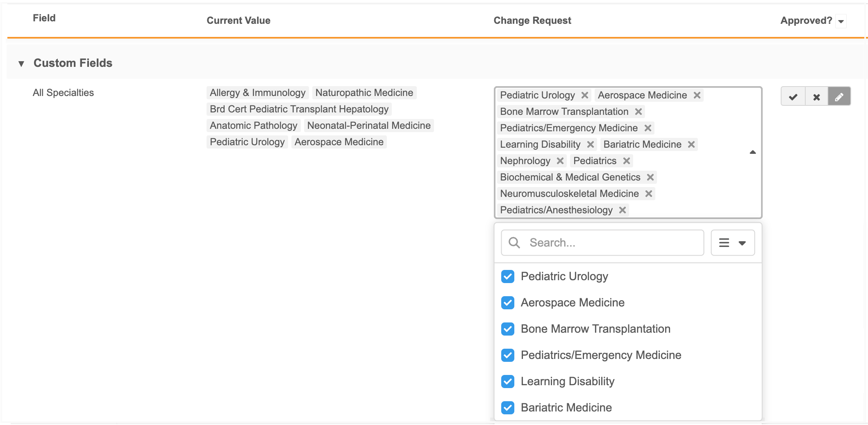Image resolution: width=868 pixels, height=425 pixels.
Task: Collapse the Custom Fields section
Action: [x=21, y=63]
